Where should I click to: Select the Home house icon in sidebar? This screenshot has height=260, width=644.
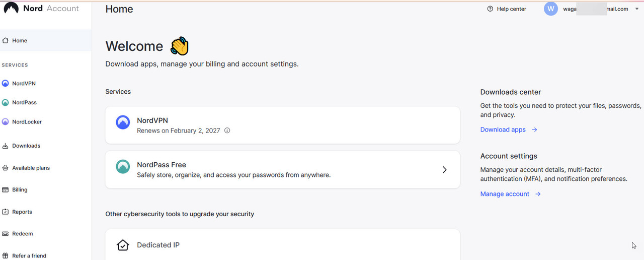pyautogui.click(x=6, y=40)
